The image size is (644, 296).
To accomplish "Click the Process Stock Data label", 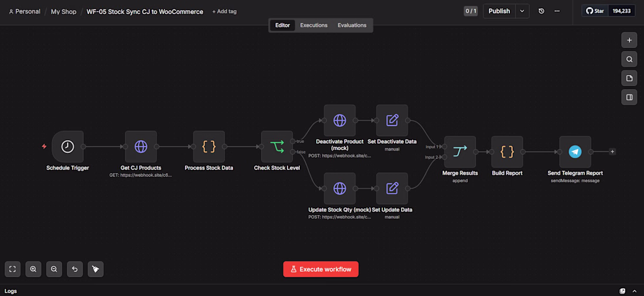I will [x=209, y=168].
